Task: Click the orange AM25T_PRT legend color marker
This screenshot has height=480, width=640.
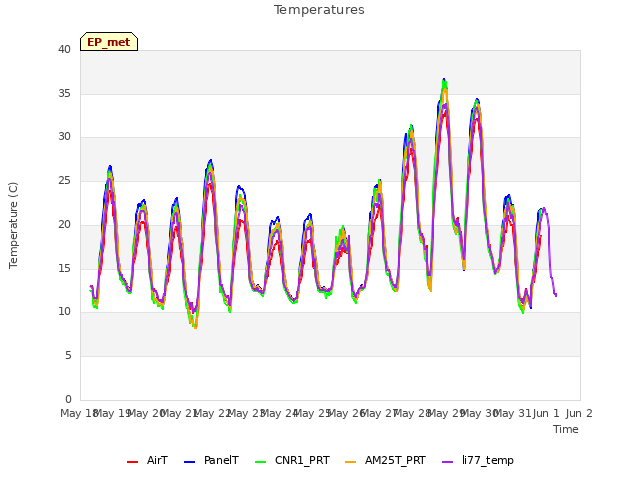Action: pyautogui.click(x=351, y=462)
